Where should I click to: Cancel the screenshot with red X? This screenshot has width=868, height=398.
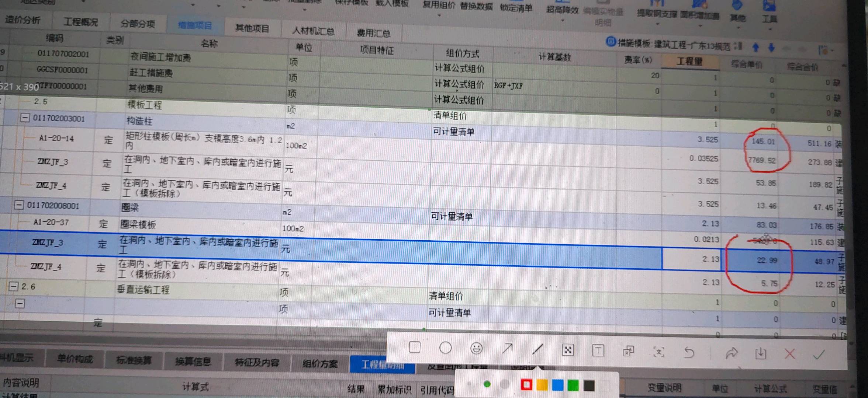point(789,354)
